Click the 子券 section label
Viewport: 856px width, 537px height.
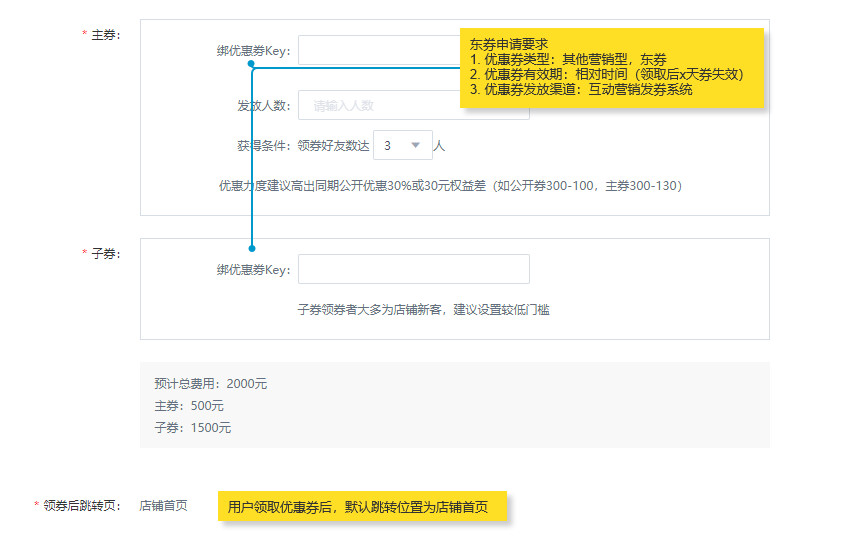click(x=105, y=254)
